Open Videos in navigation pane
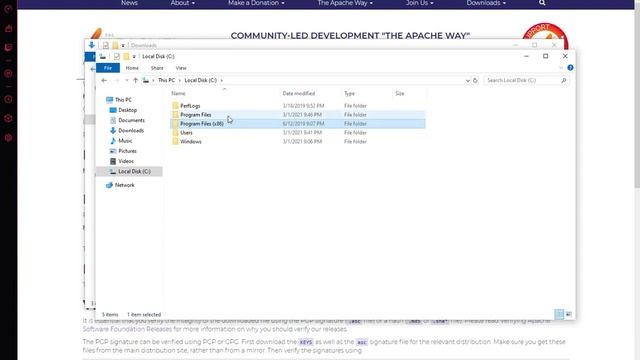 click(126, 161)
